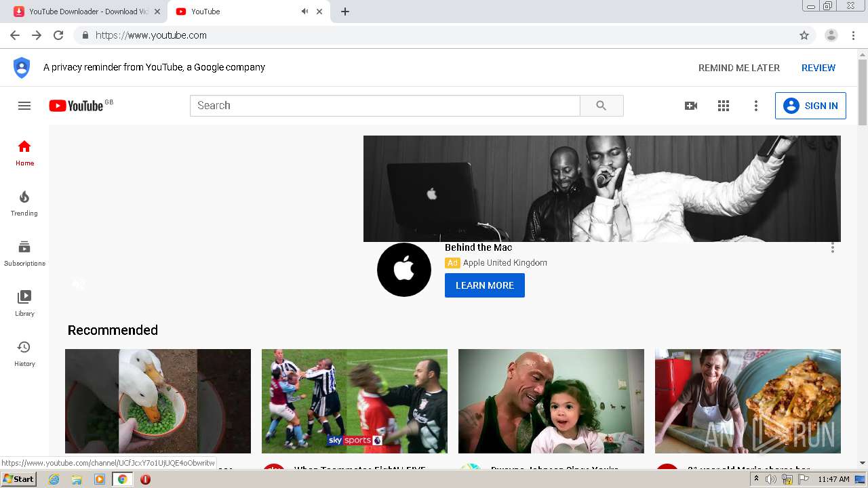
Task: Open the Behind the Mac ad title
Action: point(479,247)
